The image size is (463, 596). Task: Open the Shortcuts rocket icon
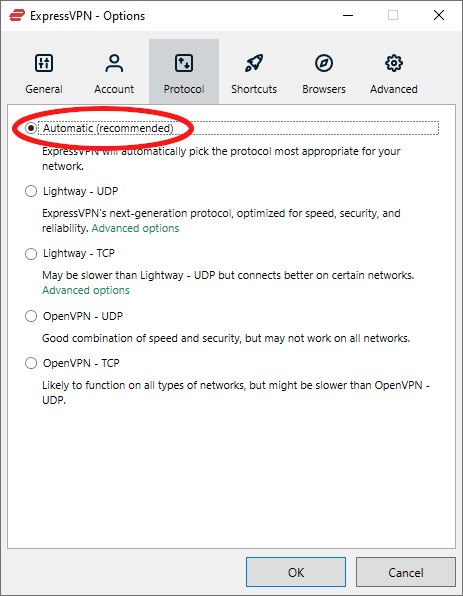coord(254,63)
